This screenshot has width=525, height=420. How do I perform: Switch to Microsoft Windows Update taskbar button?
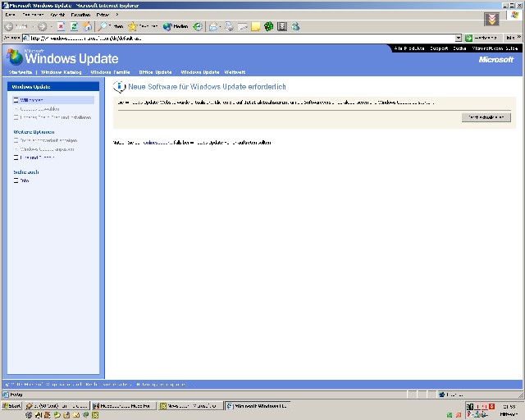click(257, 406)
